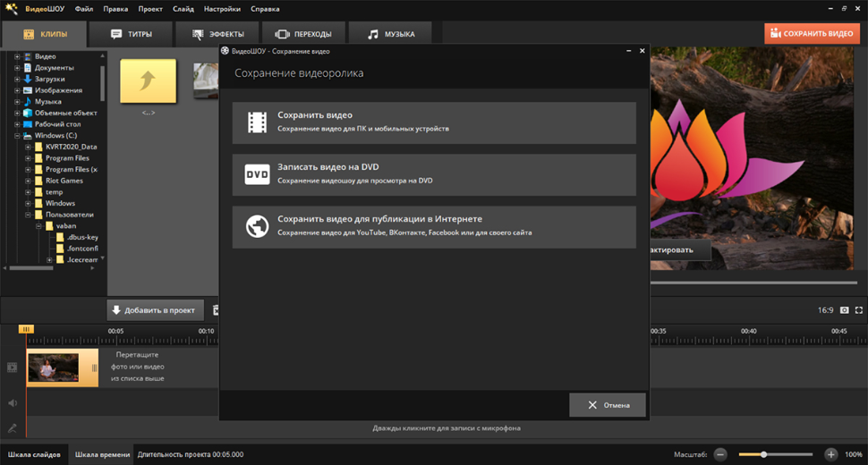The height and width of the screenshot is (465, 868).
Task: Select the temp folder in tree
Action: 54,192
